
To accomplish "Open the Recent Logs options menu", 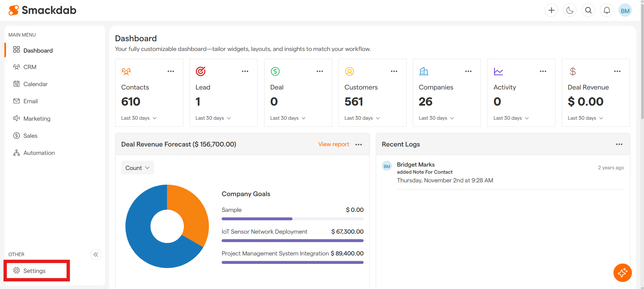I will point(619,144).
